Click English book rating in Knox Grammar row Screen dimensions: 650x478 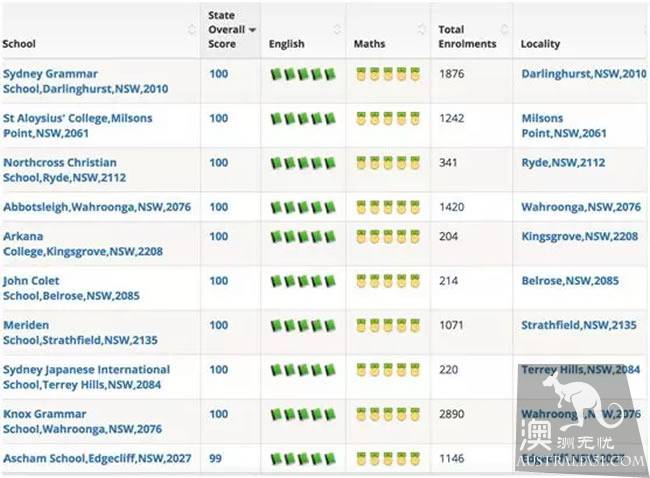(x=303, y=415)
